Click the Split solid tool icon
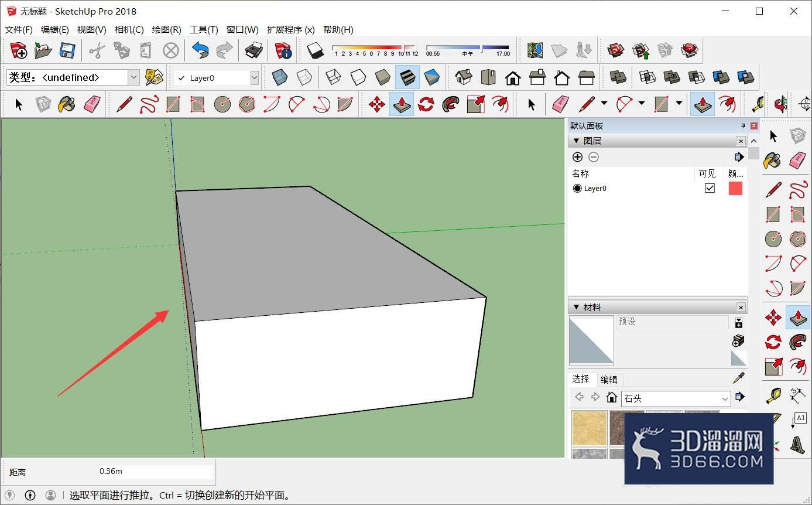Screen dimensions: 812x505 coord(745,77)
